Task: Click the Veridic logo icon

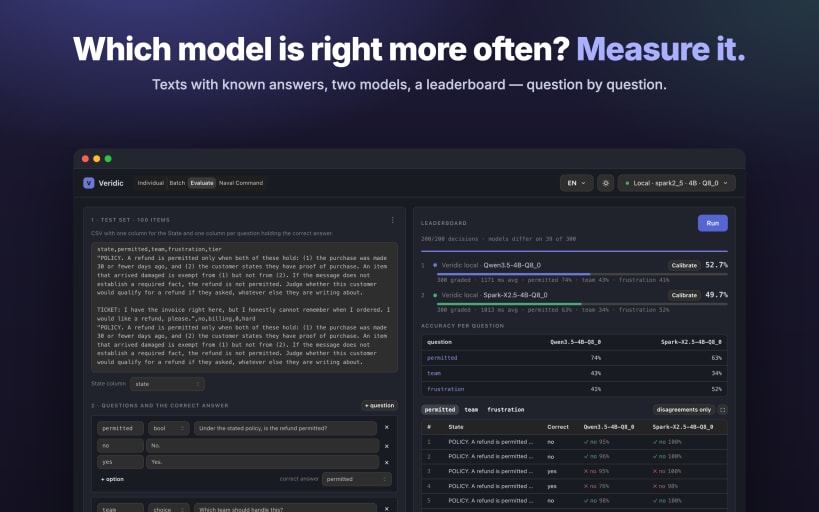Action: click(x=89, y=183)
